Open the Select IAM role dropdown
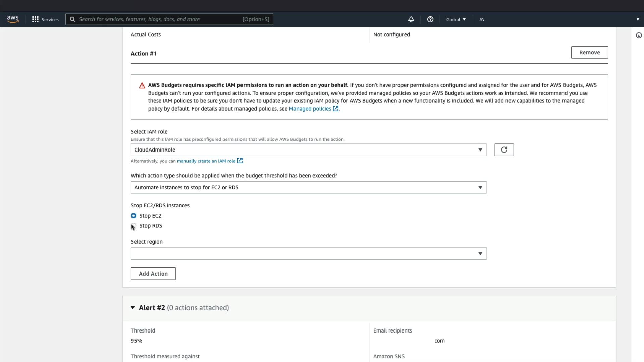 (x=309, y=150)
